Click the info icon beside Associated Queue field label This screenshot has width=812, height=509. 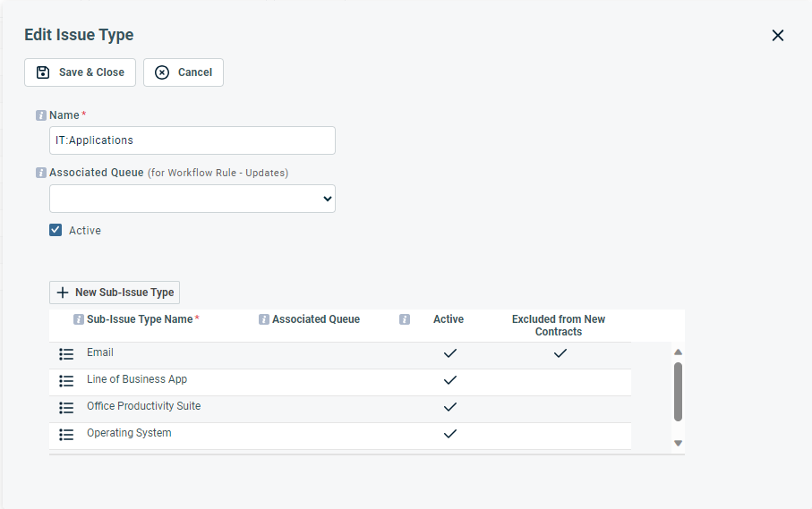(x=41, y=173)
